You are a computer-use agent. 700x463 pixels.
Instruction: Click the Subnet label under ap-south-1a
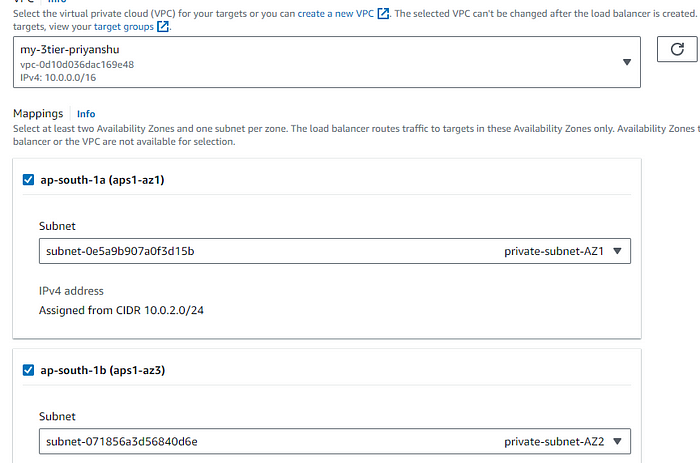pyautogui.click(x=57, y=226)
